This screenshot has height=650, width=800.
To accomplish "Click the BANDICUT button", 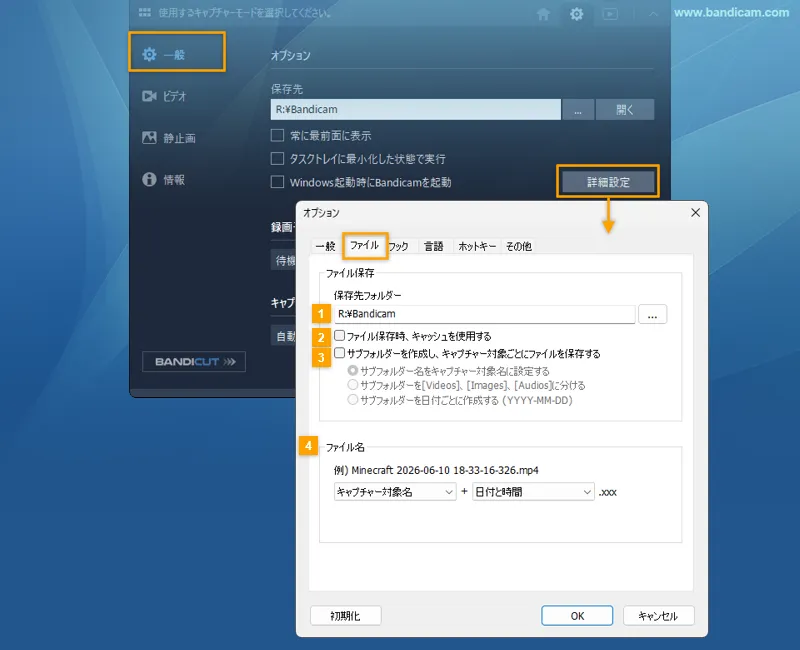I will pyautogui.click(x=194, y=362).
